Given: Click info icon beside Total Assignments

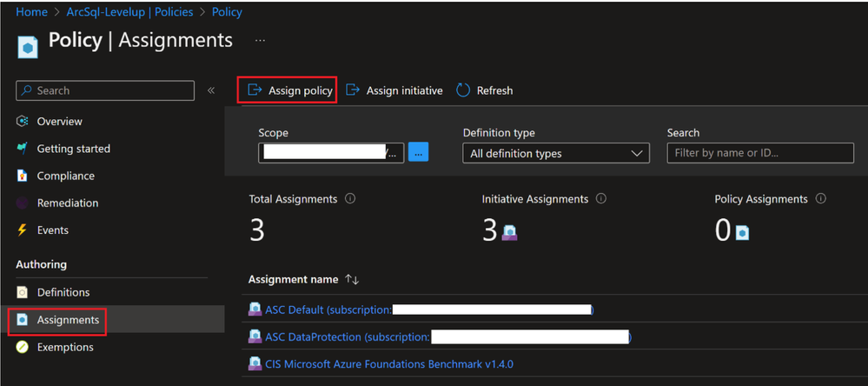Looking at the screenshot, I should pyautogui.click(x=350, y=199).
